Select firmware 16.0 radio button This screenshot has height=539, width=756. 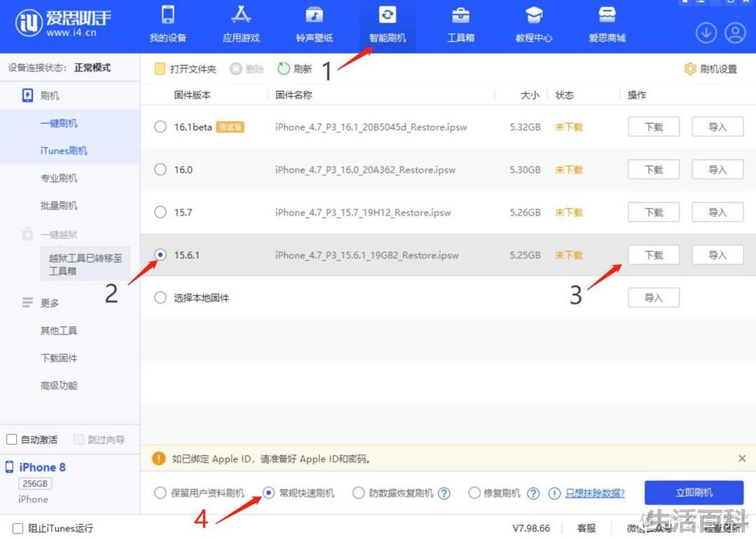[x=160, y=169]
